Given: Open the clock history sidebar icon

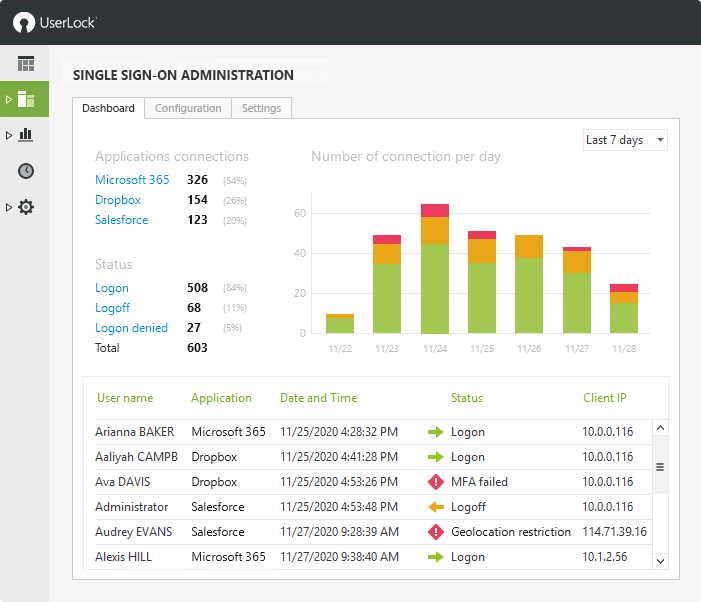Looking at the screenshot, I should point(26,171).
